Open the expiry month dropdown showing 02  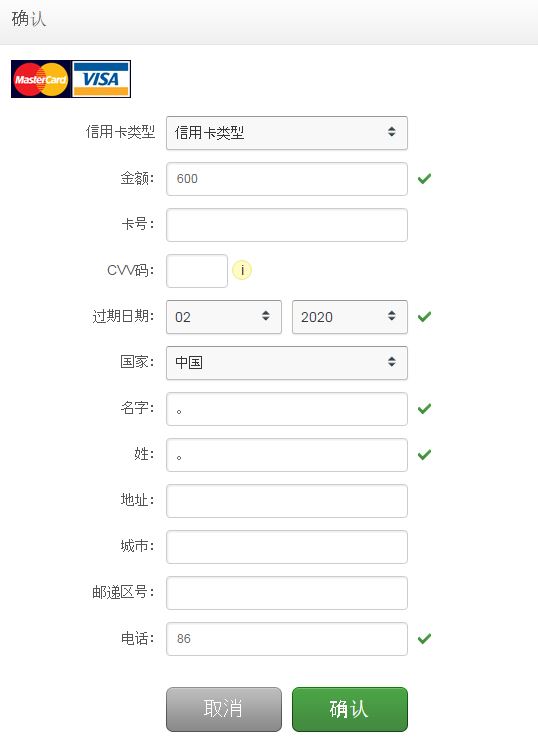click(224, 317)
